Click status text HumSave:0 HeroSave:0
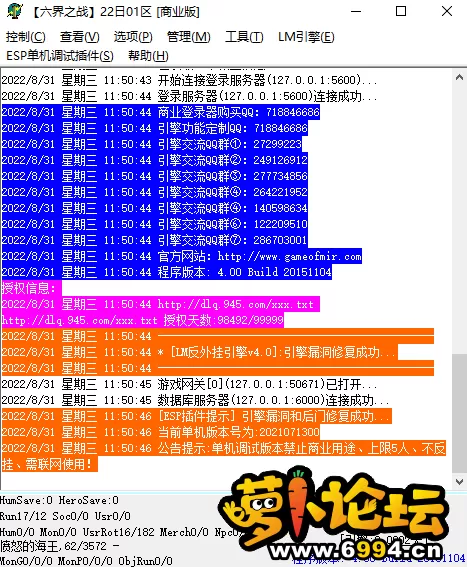 point(59,500)
